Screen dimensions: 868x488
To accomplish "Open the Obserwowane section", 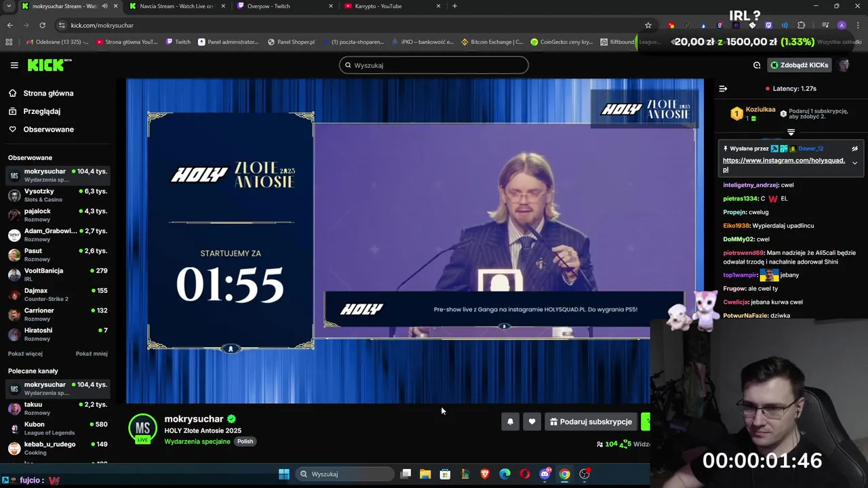I will (48, 129).
